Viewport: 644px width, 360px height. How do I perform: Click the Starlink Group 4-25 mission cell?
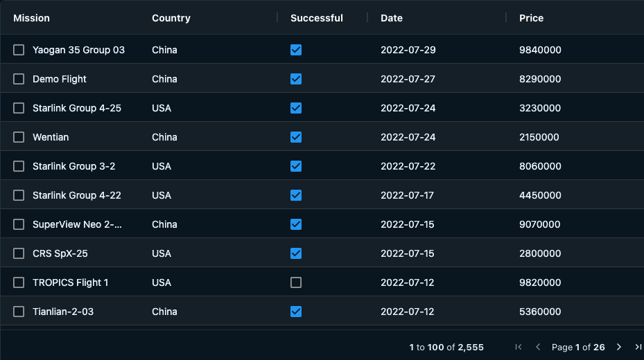77,108
